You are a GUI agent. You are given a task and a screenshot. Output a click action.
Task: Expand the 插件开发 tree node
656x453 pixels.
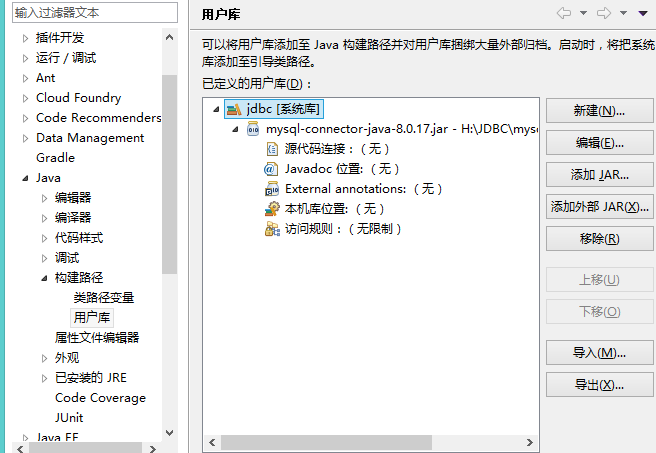(25, 38)
